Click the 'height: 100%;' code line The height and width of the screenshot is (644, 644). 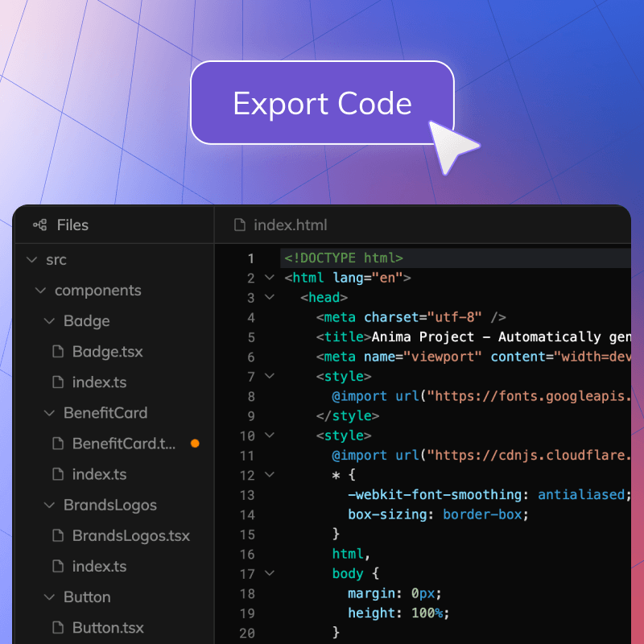pyautogui.click(x=398, y=613)
